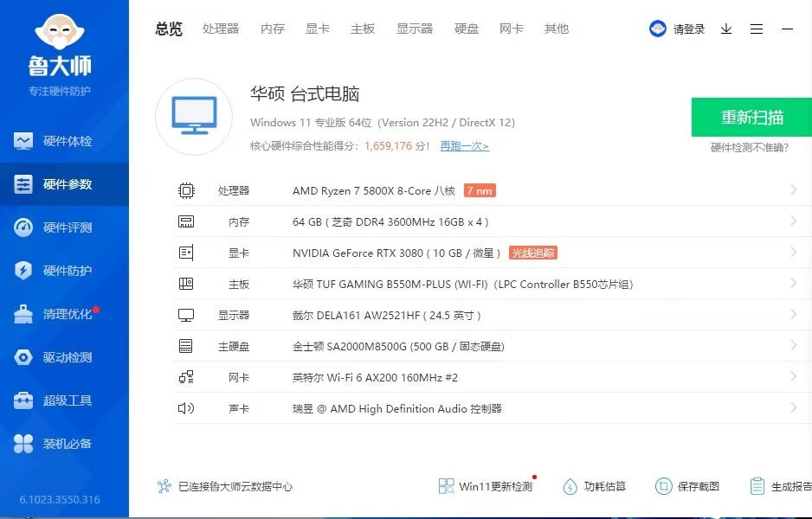Click the 显卡 graphics card icon
The image size is (812, 519).
pyautogui.click(x=186, y=253)
